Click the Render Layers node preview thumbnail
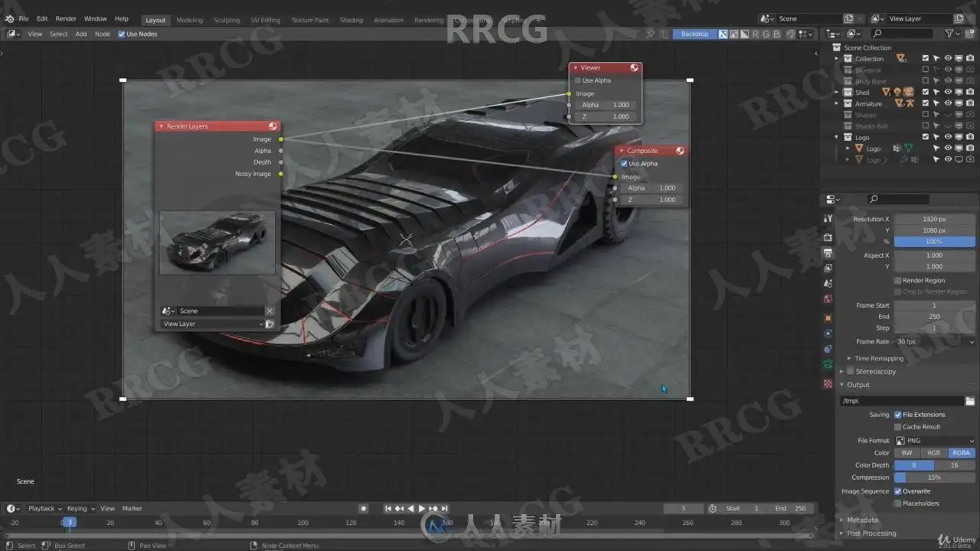Screen dimensions: 980x551 tap(217, 242)
